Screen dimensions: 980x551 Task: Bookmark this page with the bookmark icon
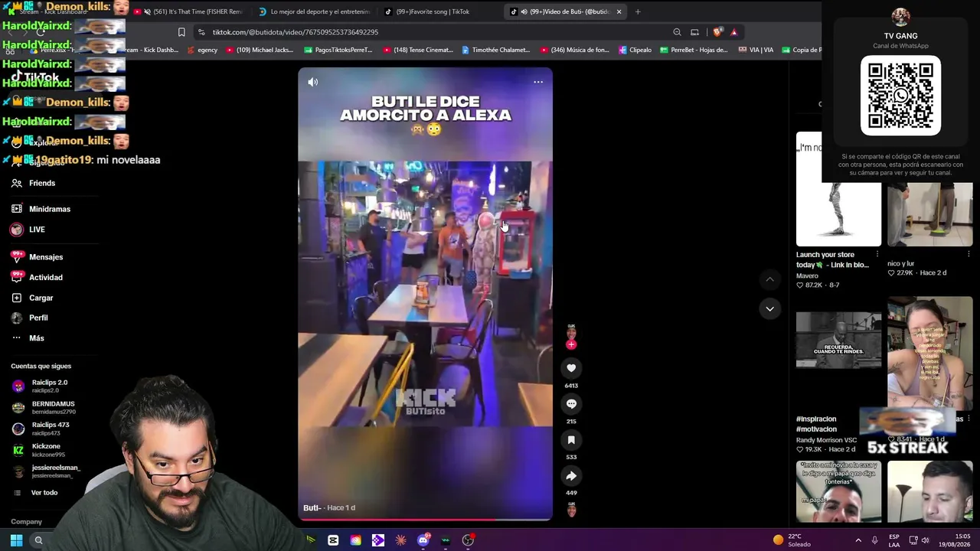(x=181, y=32)
